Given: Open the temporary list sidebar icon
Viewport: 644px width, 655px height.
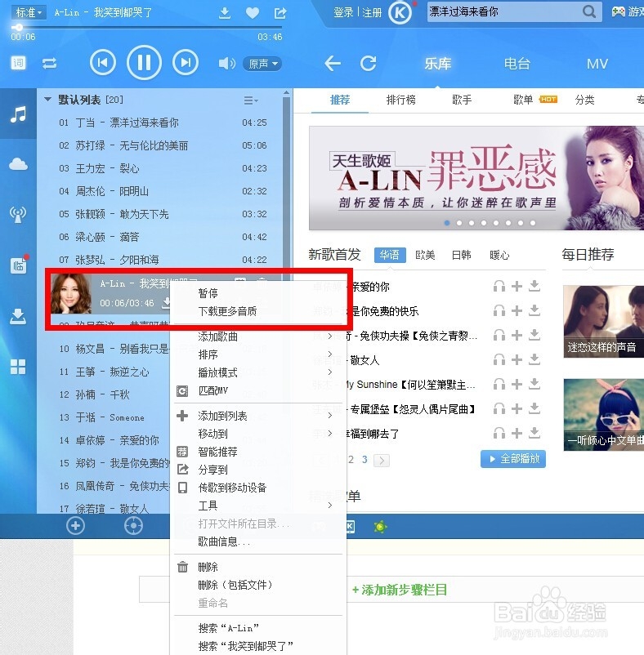Looking at the screenshot, I should [18, 265].
